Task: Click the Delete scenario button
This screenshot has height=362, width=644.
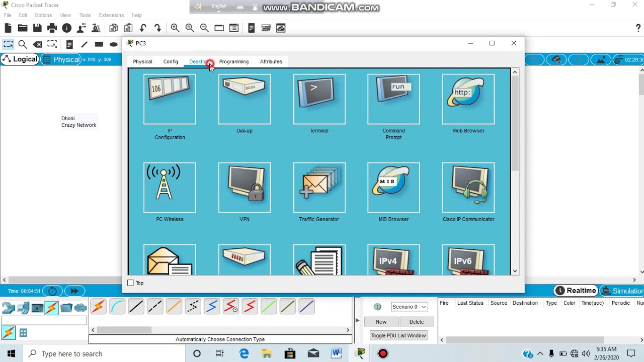Action: click(x=417, y=322)
